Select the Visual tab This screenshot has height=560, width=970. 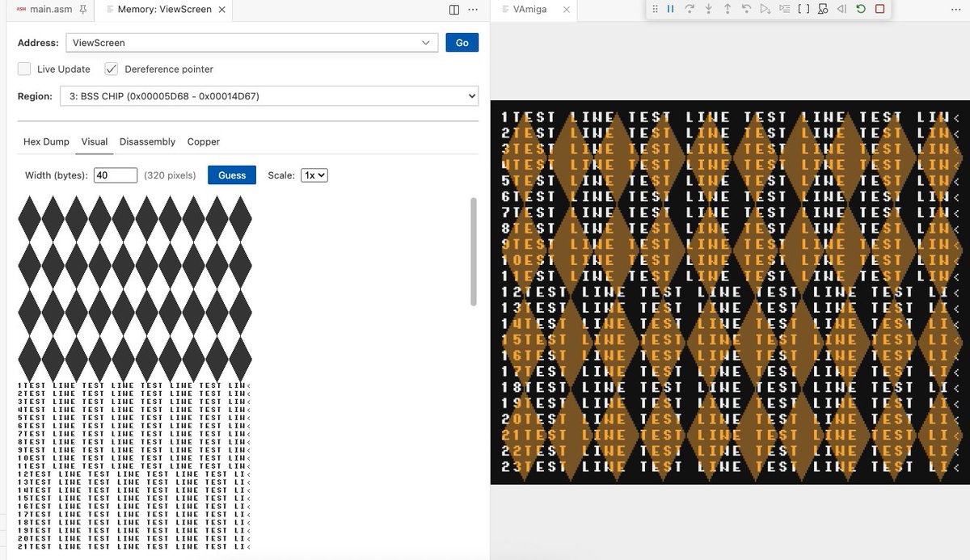pyautogui.click(x=95, y=141)
